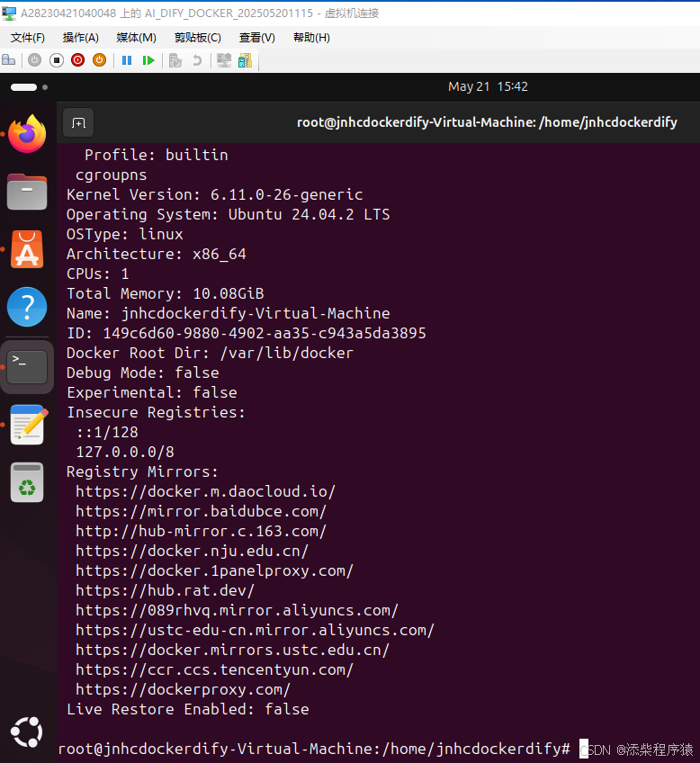
Task: Click the Registry Mirrors: heading line
Action: pyautogui.click(x=142, y=472)
